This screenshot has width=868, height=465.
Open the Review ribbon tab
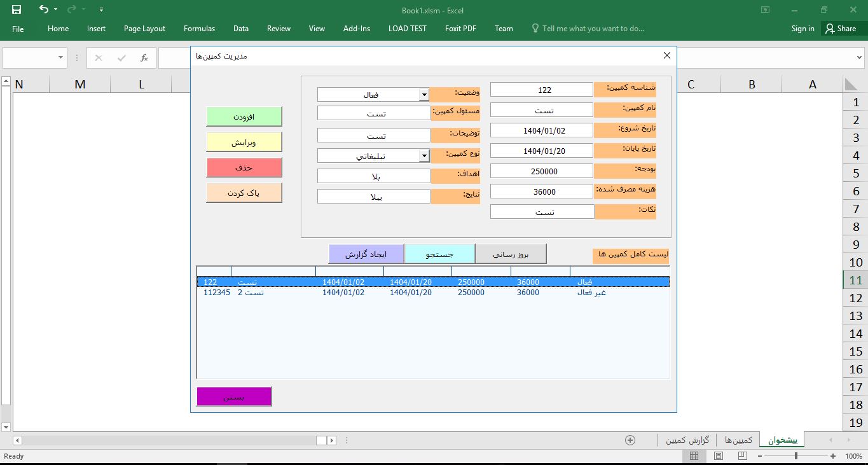pyautogui.click(x=279, y=29)
